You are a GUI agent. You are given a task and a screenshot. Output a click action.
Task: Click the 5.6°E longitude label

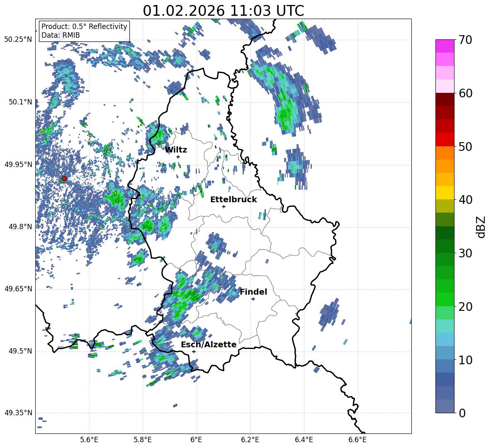pyautogui.click(x=89, y=440)
